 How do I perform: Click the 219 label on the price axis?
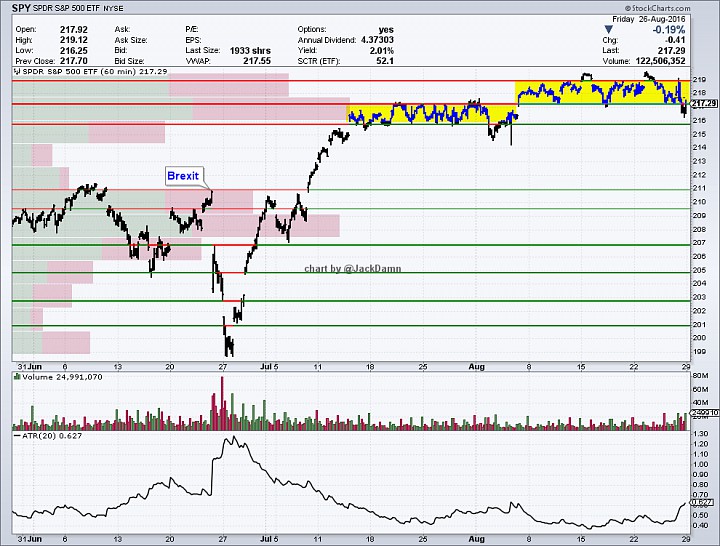[x=699, y=79]
